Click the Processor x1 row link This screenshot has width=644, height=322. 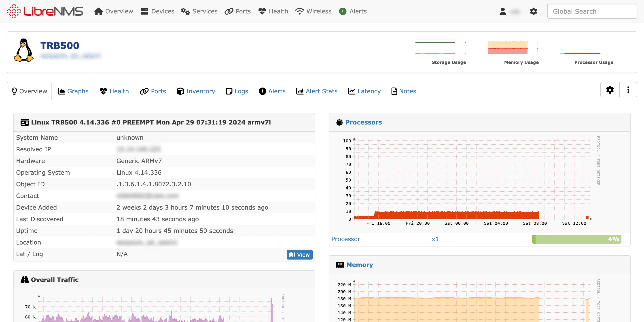click(x=346, y=239)
